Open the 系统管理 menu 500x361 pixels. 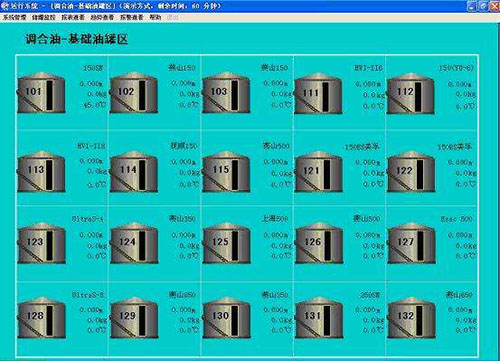pos(15,17)
